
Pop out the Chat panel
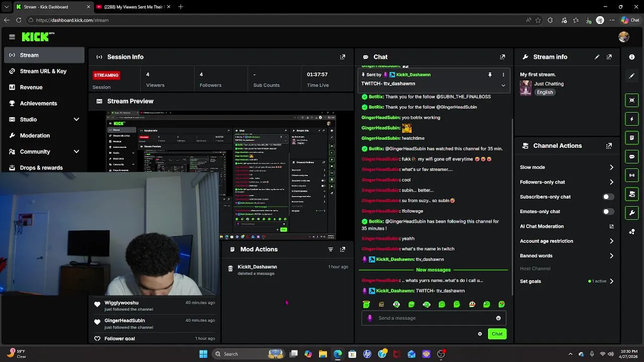coord(502,57)
